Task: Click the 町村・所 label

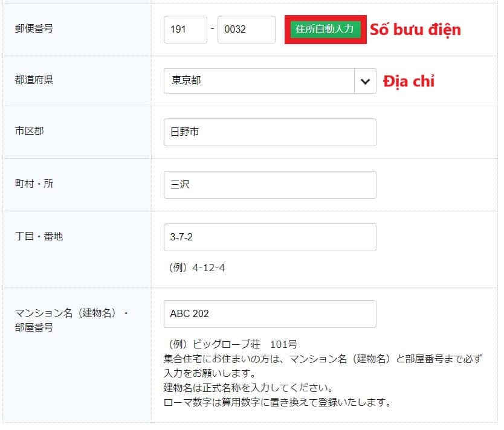Action: (34, 184)
